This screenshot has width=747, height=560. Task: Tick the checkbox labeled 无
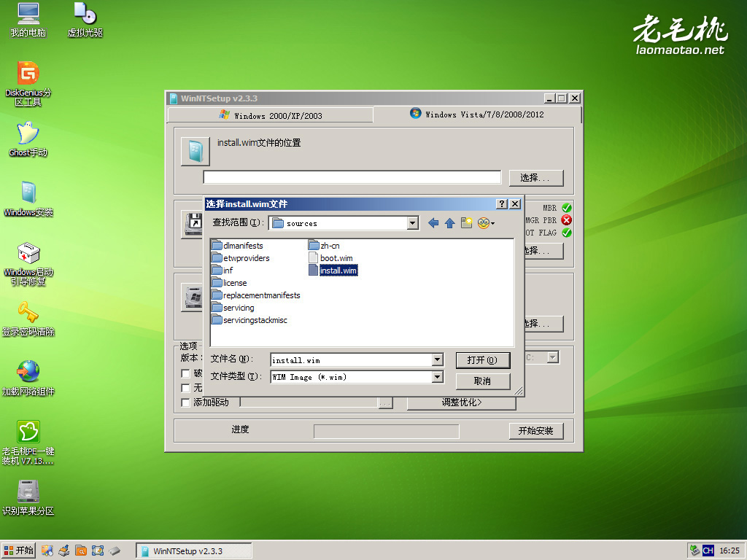pos(186,388)
